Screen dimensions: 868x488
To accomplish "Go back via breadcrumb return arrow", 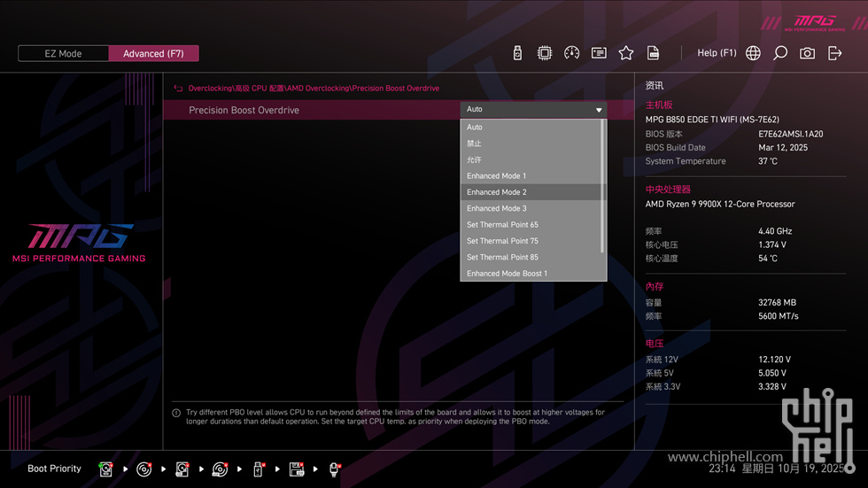I will click(178, 89).
